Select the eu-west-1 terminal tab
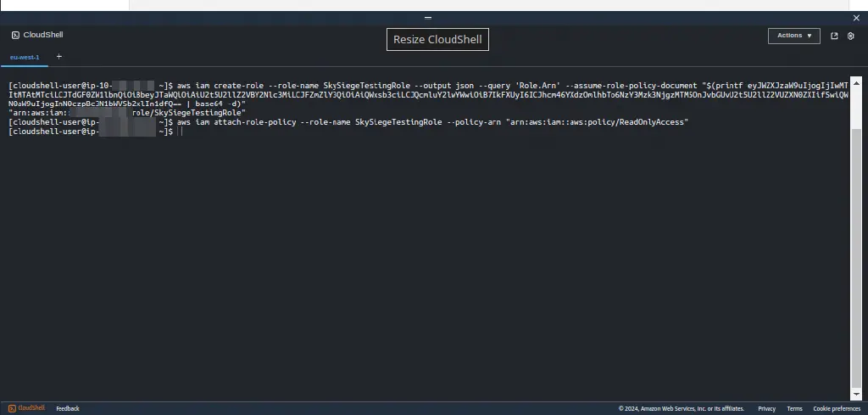The height and width of the screenshot is (415, 868). pos(25,57)
